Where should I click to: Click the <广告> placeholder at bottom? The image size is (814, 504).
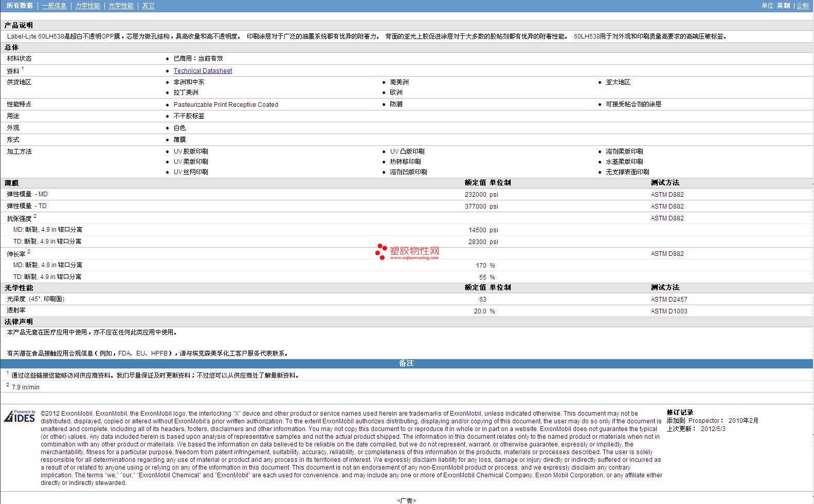pos(407,500)
